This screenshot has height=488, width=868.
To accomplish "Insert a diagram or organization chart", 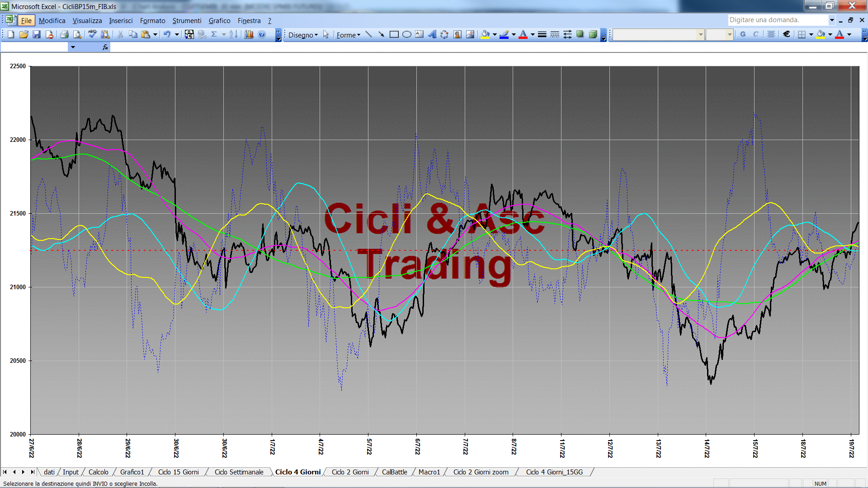I will coord(445,35).
